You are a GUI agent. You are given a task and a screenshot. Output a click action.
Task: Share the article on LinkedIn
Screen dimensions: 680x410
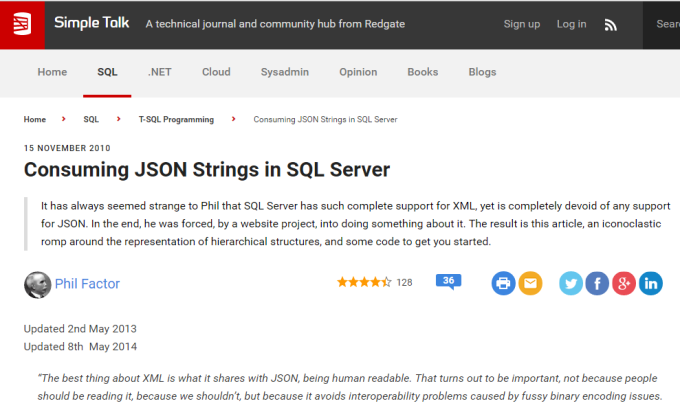pos(651,283)
